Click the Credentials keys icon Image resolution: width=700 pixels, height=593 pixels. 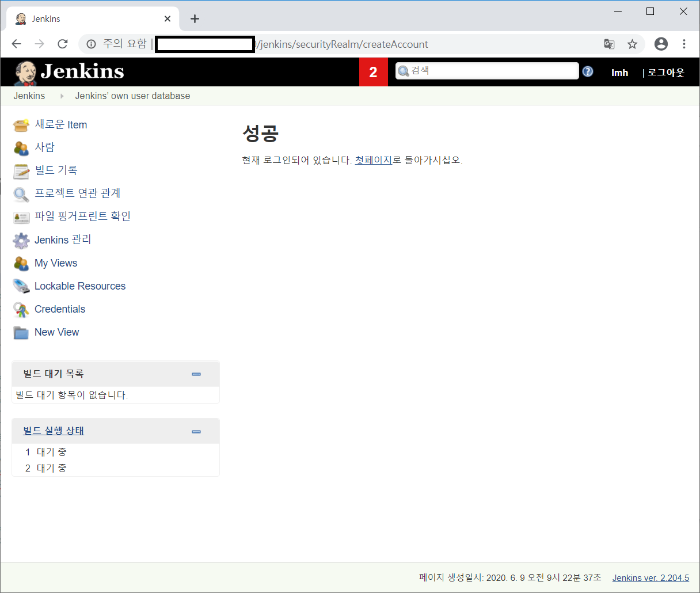21,310
